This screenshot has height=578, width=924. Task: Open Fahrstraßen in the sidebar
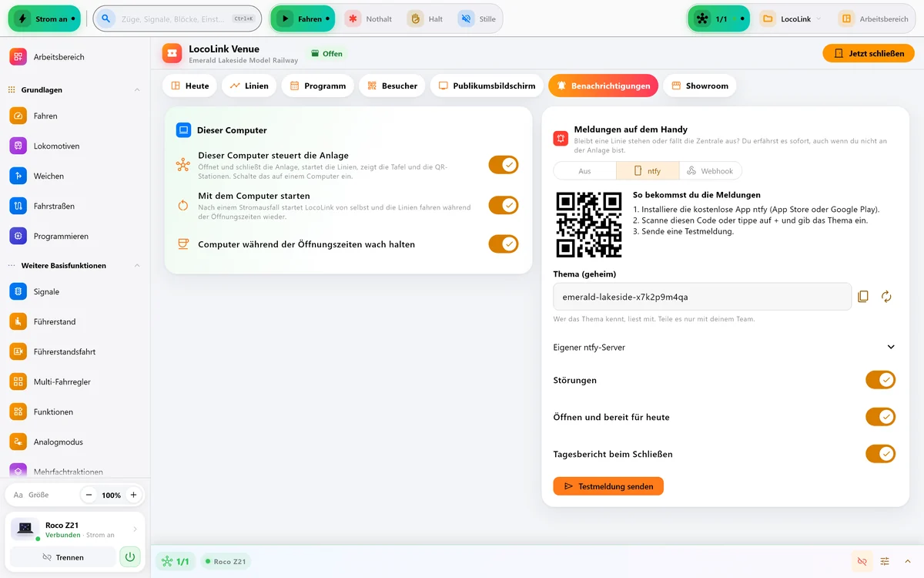[75, 206]
